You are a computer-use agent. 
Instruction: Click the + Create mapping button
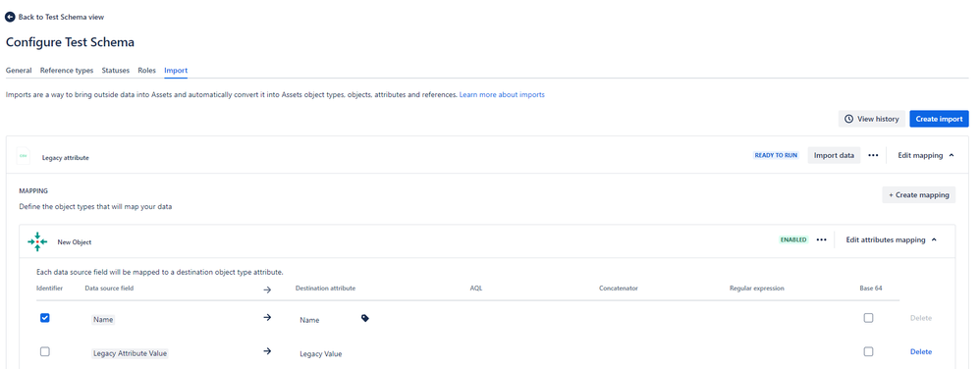(919, 194)
